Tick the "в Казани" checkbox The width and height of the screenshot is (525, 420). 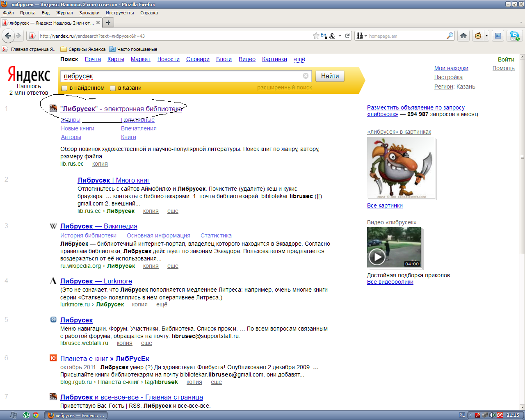click(113, 88)
